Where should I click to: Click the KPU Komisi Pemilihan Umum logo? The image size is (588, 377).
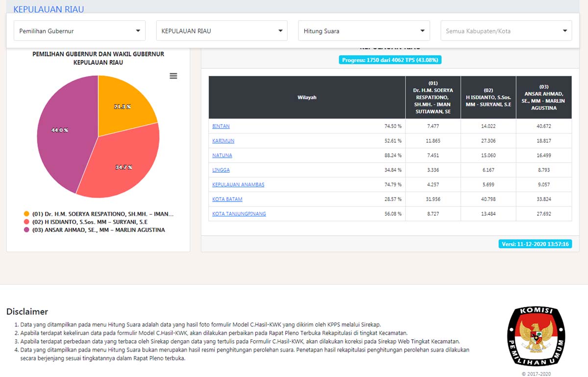pyautogui.click(x=536, y=337)
